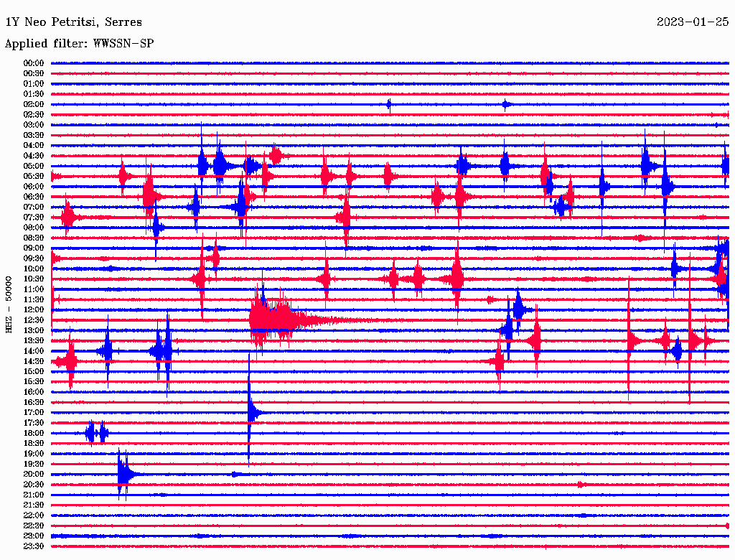Click the 00:00 time label

[x=33, y=63]
